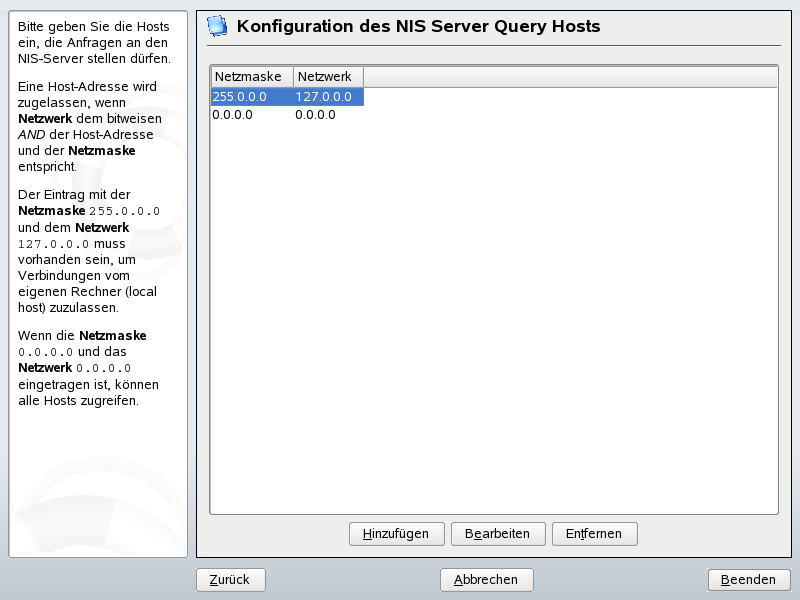Remove the selected entry with Entfernen
Screen dimensions: 800x600
coord(594,534)
